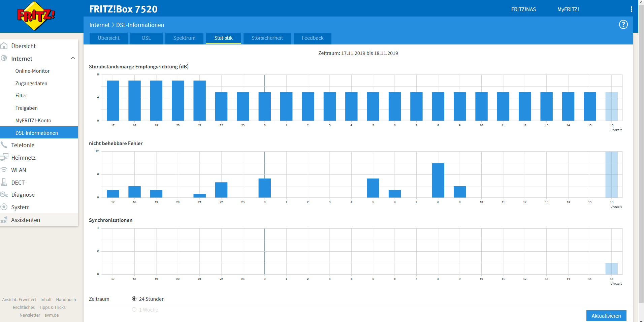This screenshot has height=322, width=644.
Task: Open Assistenten menu label
Action: (x=26, y=220)
